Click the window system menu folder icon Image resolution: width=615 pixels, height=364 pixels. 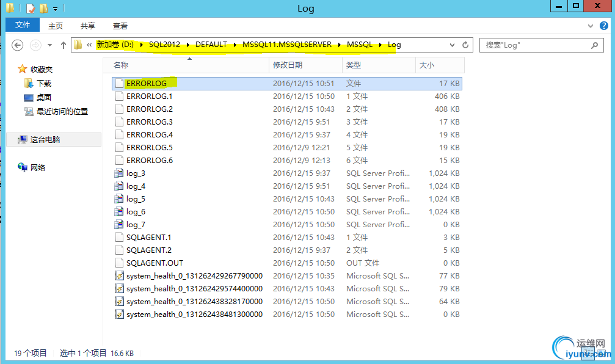10,8
